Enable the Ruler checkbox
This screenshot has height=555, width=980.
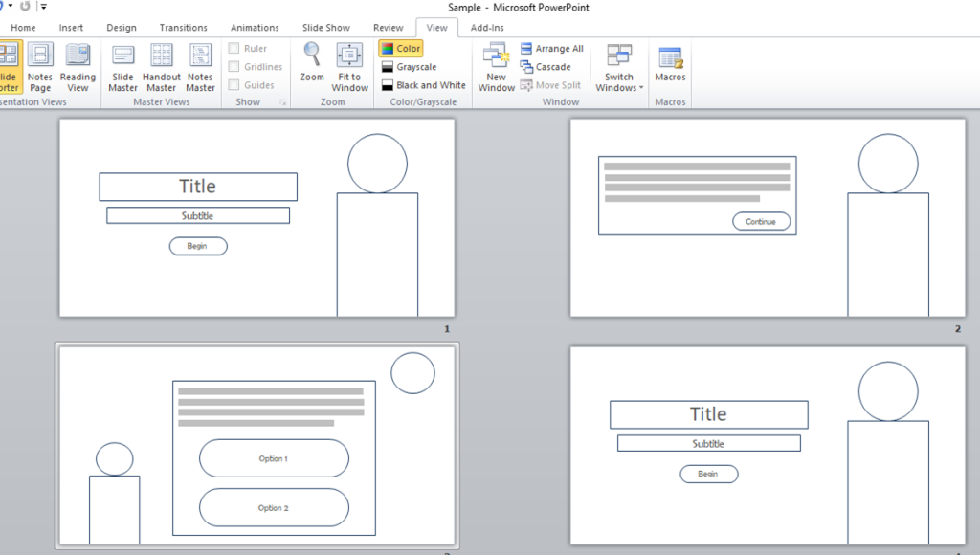234,49
